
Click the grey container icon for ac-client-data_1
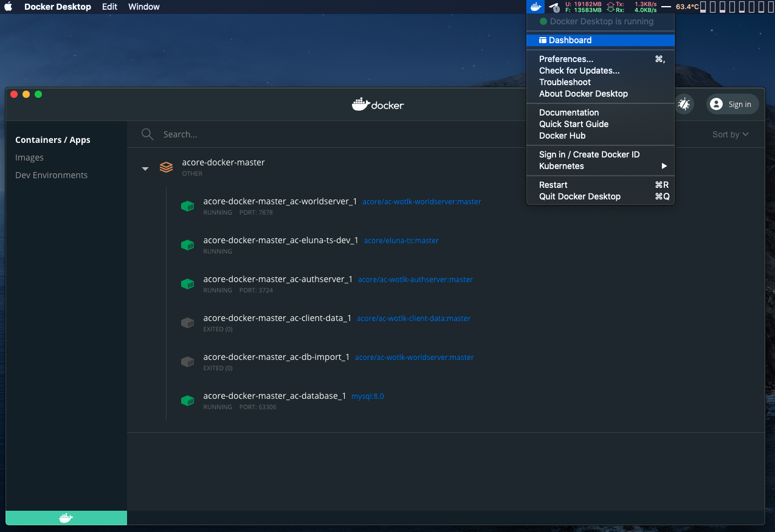click(x=187, y=323)
